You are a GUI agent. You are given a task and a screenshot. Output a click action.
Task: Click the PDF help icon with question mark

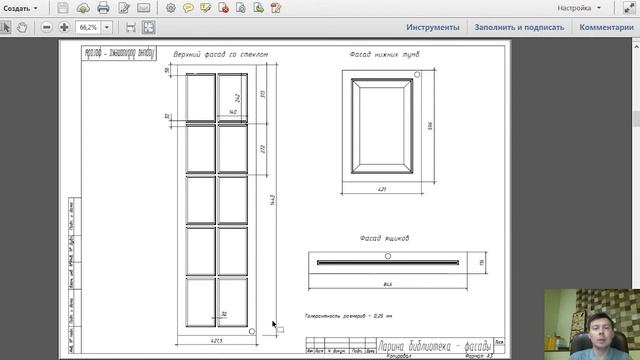pos(276,8)
